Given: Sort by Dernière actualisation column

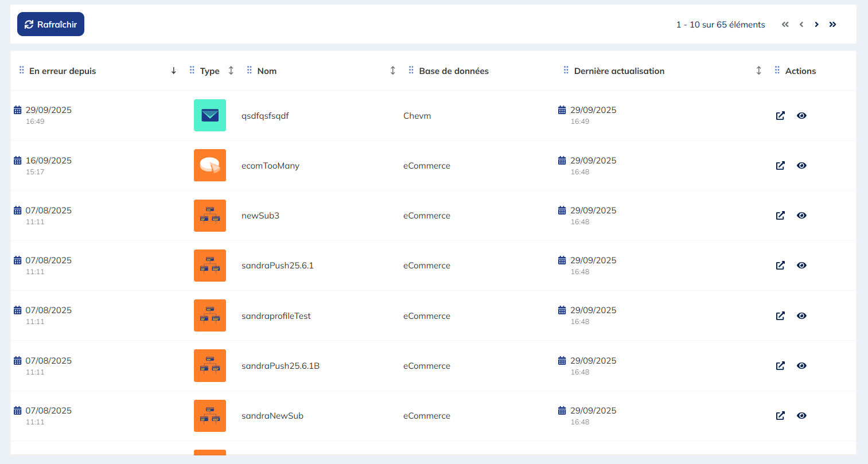Looking at the screenshot, I should pos(758,71).
